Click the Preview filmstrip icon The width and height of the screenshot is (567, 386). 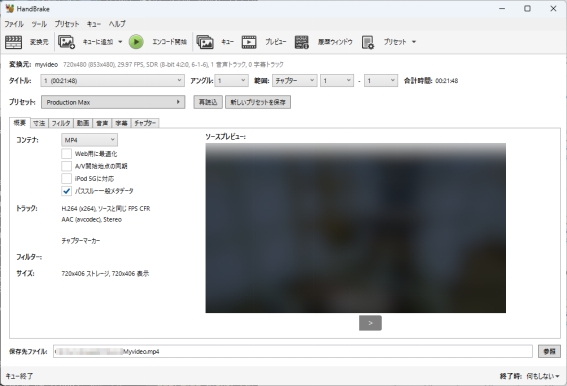point(249,42)
